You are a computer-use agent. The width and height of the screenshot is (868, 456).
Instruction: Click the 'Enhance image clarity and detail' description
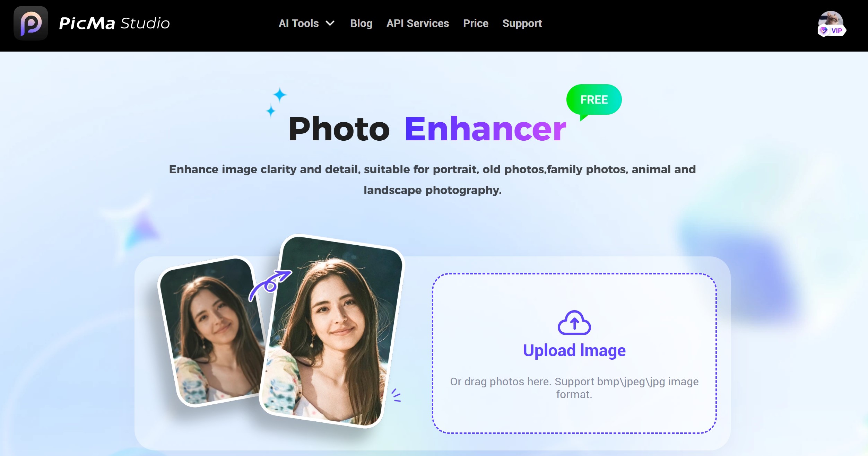pyautogui.click(x=432, y=179)
